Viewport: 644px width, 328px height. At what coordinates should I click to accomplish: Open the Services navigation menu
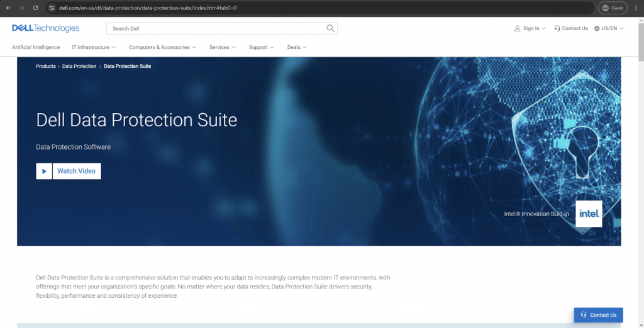(x=223, y=47)
